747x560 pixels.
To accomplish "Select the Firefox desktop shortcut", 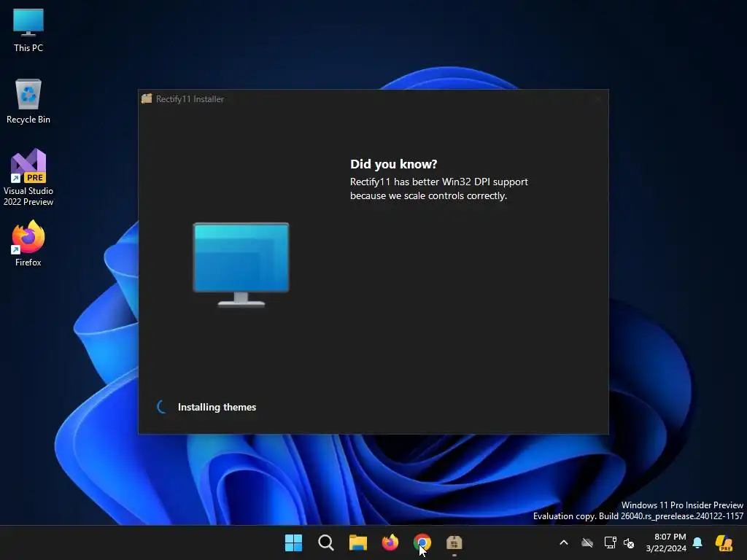I will (28, 244).
